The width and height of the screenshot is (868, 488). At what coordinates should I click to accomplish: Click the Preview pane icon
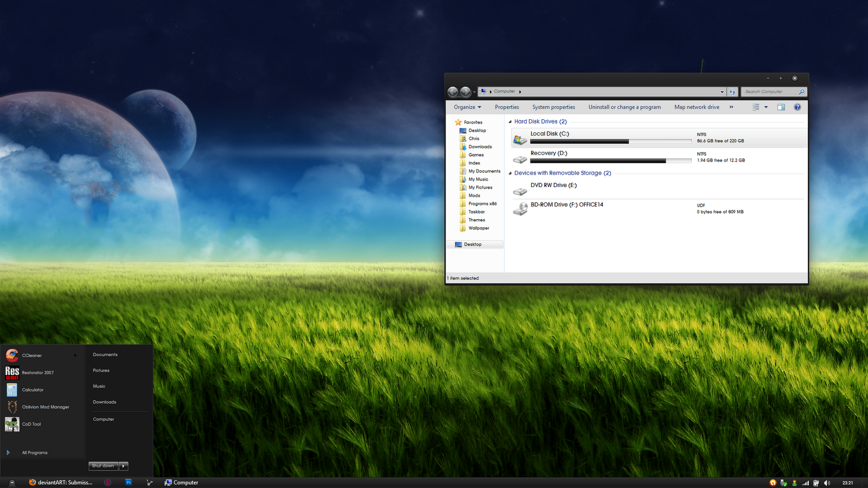[x=781, y=107]
